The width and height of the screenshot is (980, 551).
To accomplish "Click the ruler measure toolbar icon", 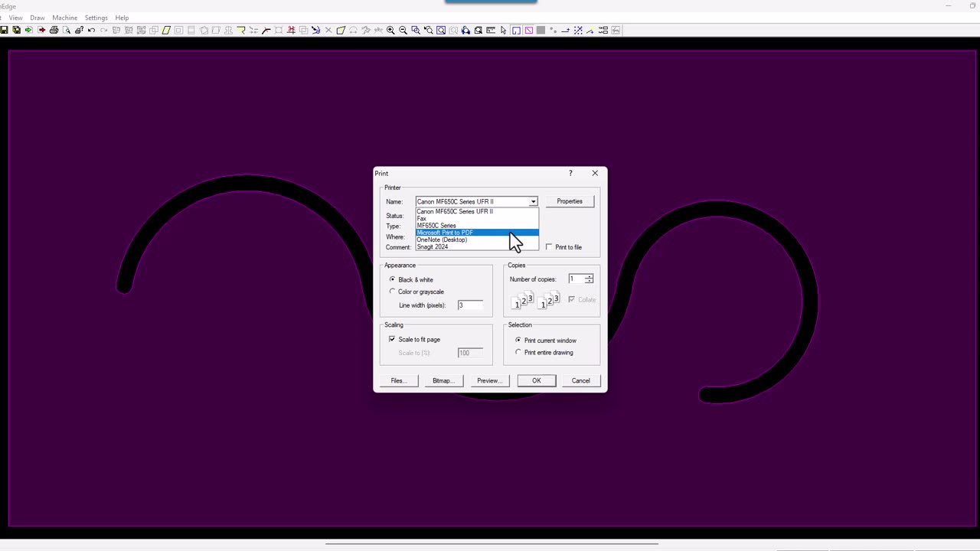I will point(491,30).
